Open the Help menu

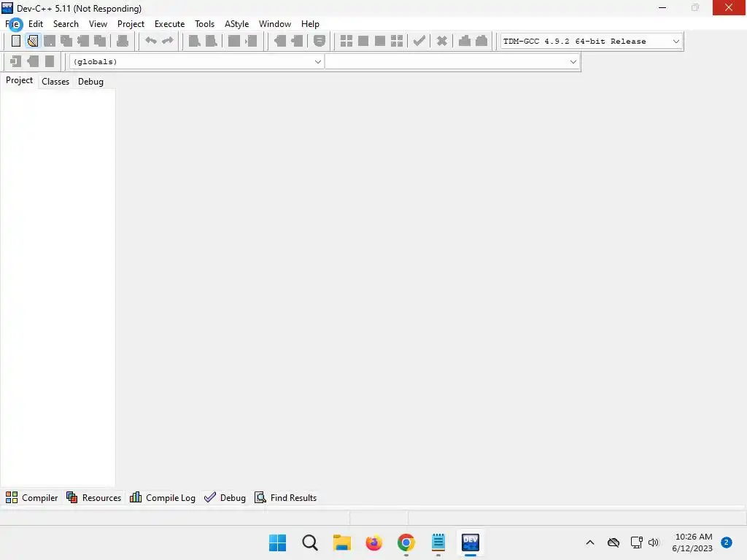pyautogui.click(x=310, y=24)
